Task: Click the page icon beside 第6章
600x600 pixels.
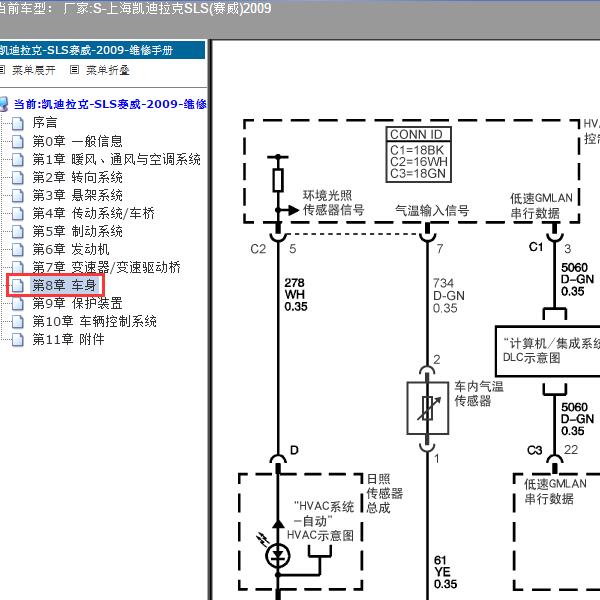Action: pyautogui.click(x=18, y=249)
